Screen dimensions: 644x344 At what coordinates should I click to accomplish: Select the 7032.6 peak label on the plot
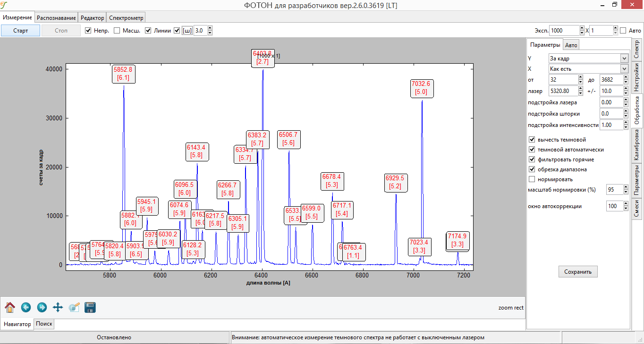pyautogui.click(x=421, y=88)
